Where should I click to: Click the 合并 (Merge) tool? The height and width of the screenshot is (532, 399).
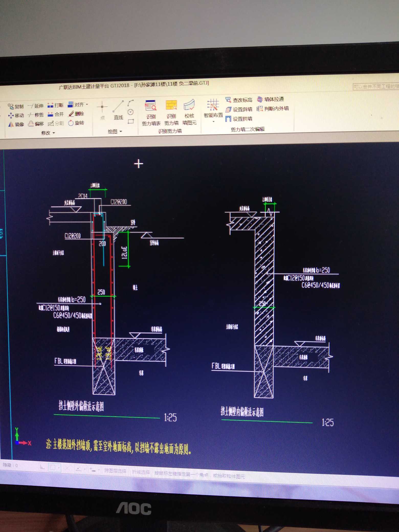[55, 114]
